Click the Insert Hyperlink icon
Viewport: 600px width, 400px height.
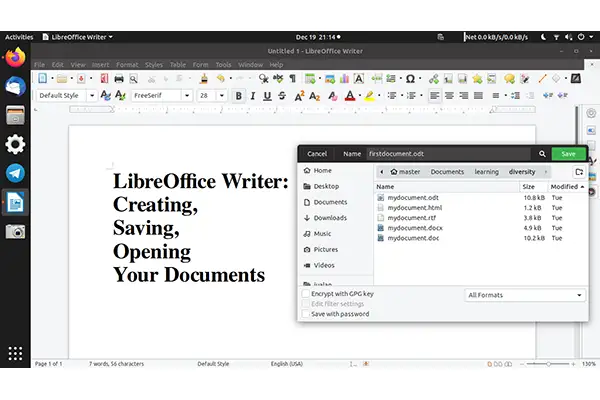tap(434, 79)
